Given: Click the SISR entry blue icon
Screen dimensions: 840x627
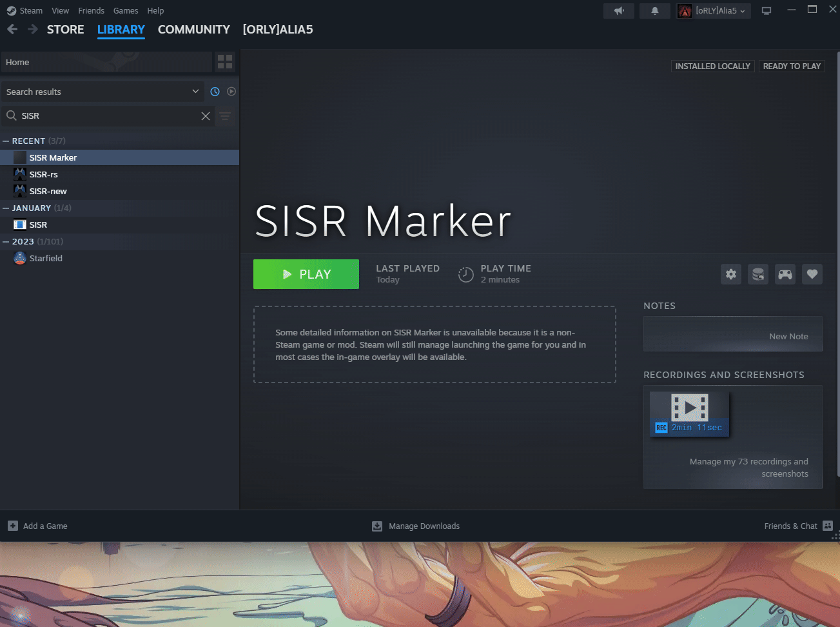Looking at the screenshot, I should click(20, 224).
